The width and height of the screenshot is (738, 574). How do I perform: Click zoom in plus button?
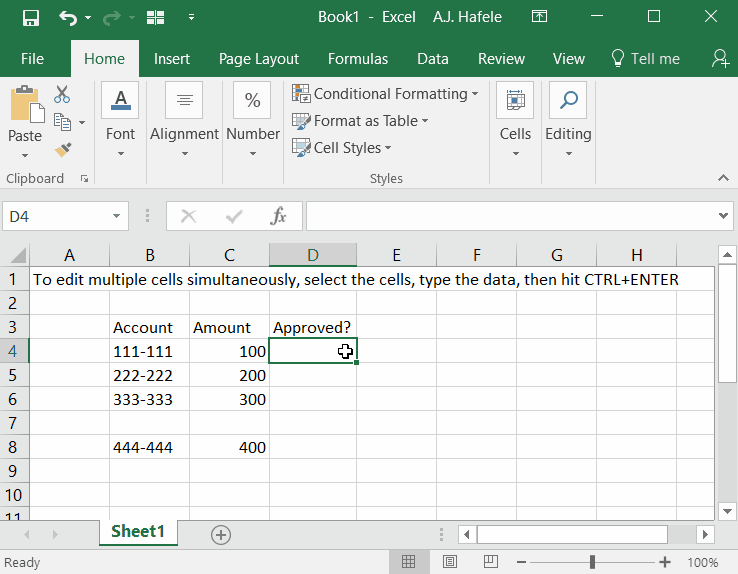[665, 562]
